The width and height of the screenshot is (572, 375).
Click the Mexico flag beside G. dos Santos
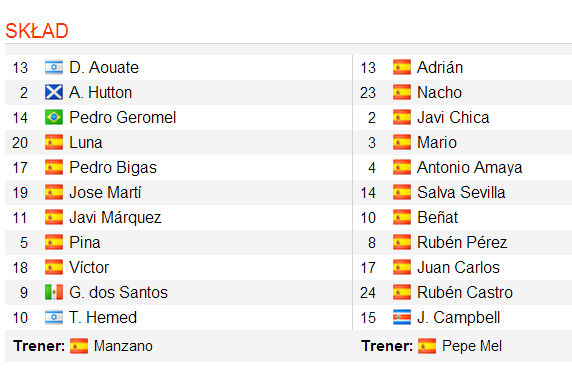click(54, 293)
